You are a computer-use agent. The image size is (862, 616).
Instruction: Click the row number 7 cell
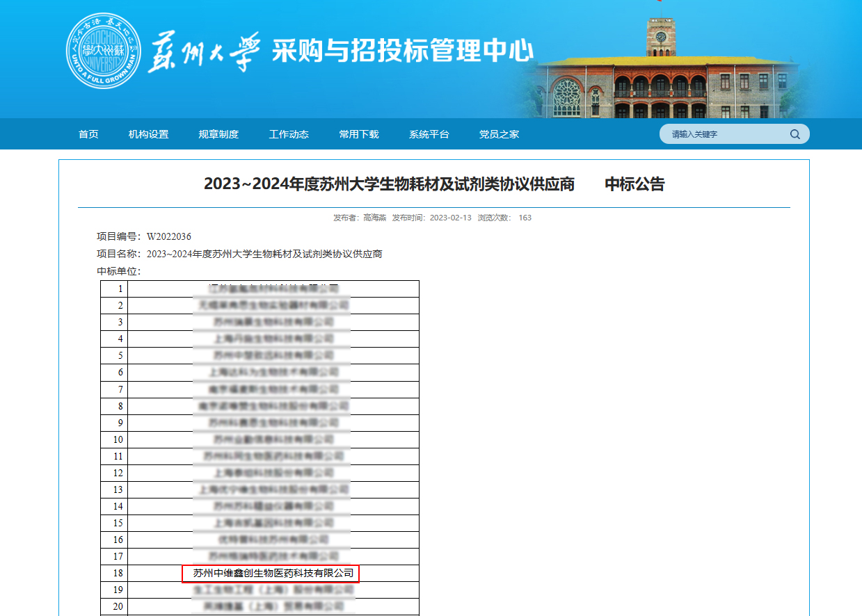click(114, 389)
